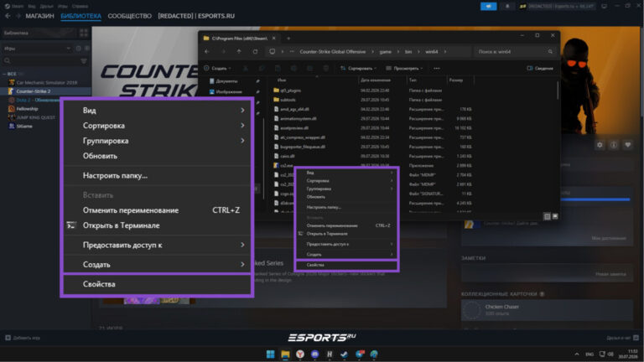Open the Игры filter dropdown in Steam
The width and height of the screenshot is (644, 362).
click(37, 49)
